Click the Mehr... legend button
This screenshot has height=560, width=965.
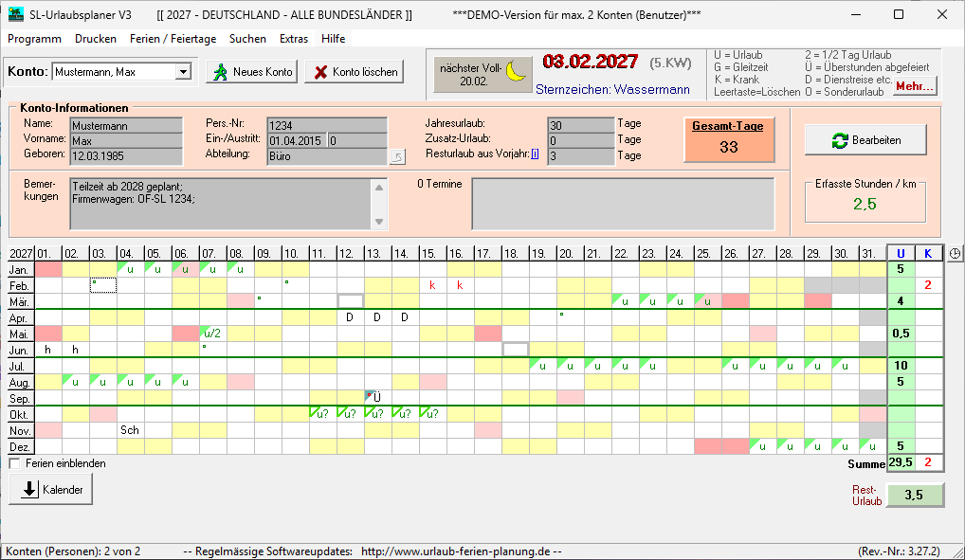point(915,86)
